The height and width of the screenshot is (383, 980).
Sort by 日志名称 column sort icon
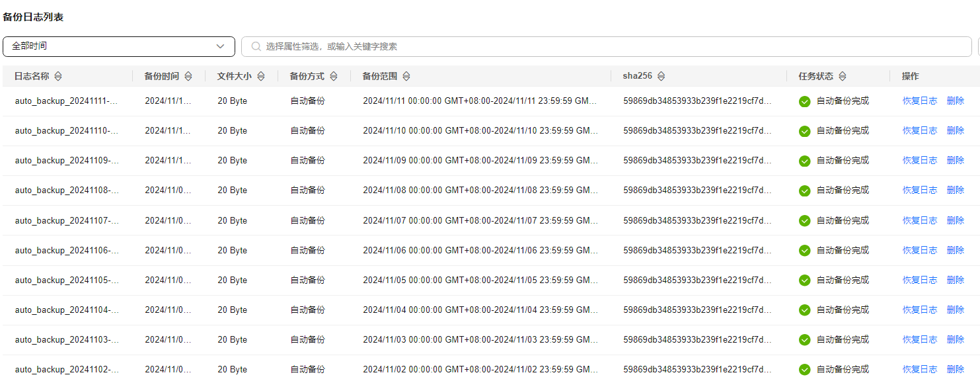(x=57, y=76)
